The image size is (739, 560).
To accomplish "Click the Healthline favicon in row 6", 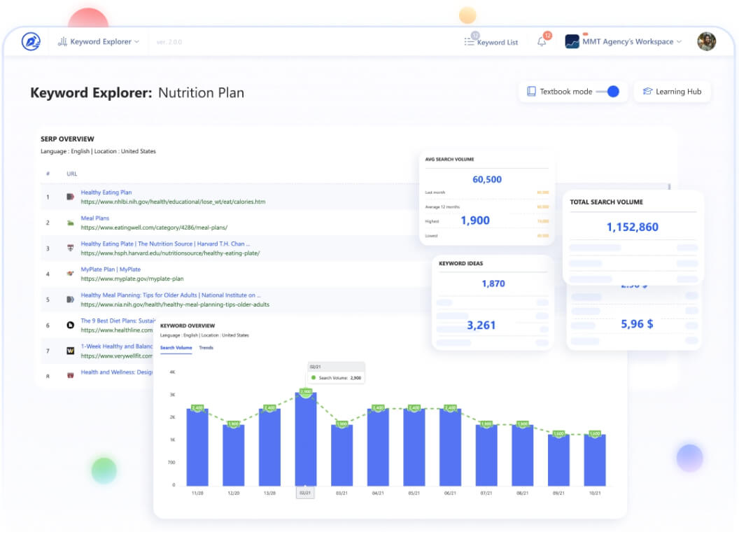I will pos(70,325).
